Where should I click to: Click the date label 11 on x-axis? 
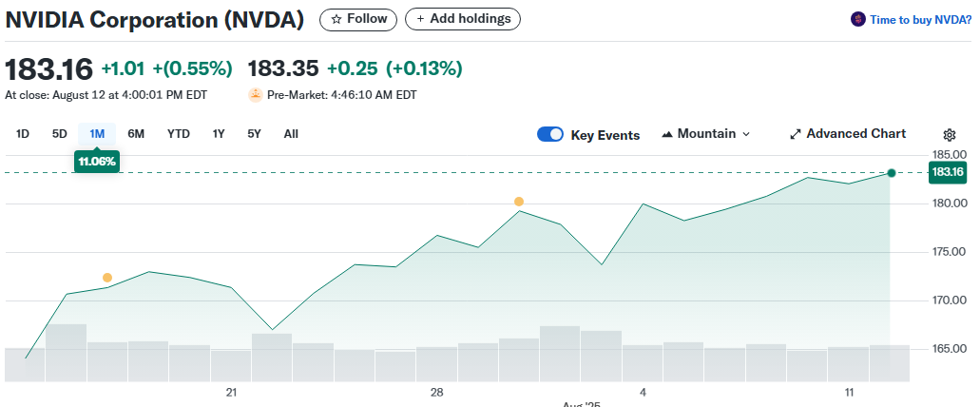[x=849, y=393]
